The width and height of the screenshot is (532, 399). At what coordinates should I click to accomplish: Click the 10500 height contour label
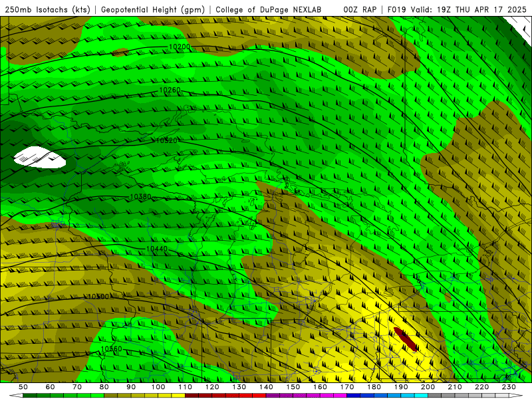pyautogui.click(x=98, y=297)
